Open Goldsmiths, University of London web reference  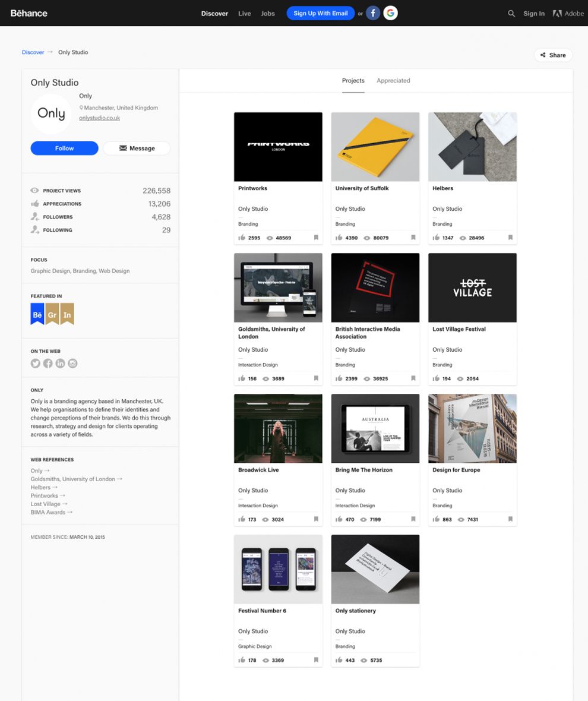click(76, 479)
